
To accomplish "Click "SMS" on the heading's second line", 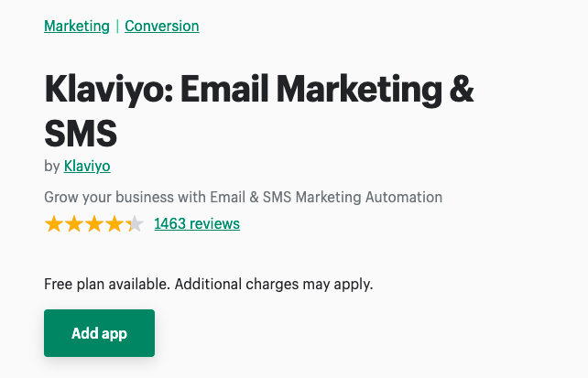I will (81, 134).
